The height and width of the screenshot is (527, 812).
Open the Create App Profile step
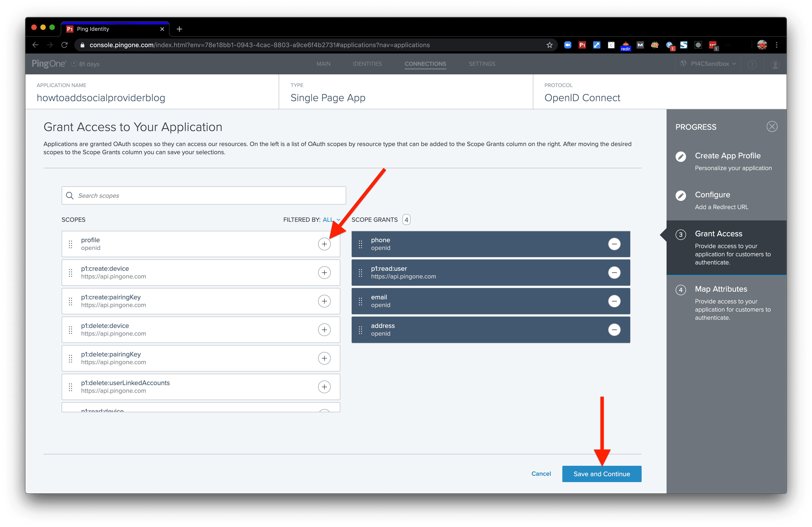tap(726, 161)
